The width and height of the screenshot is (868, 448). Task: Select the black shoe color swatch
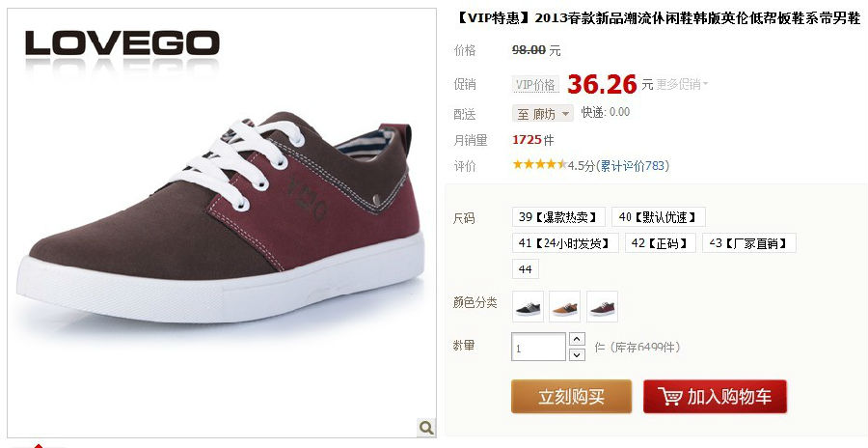pos(529,307)
